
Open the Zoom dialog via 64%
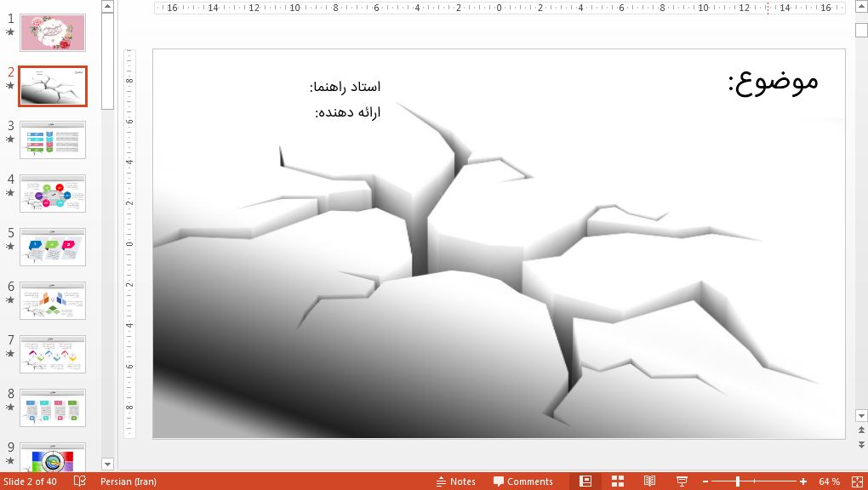831,481
